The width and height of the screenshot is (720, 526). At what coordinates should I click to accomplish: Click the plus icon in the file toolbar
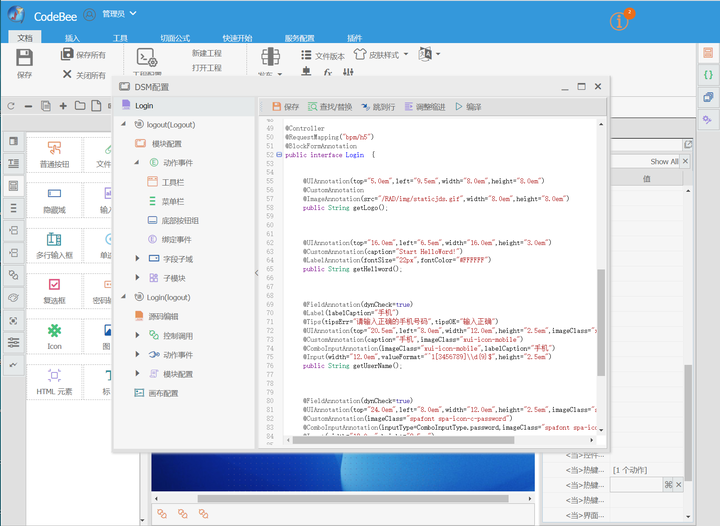point(63,106)
